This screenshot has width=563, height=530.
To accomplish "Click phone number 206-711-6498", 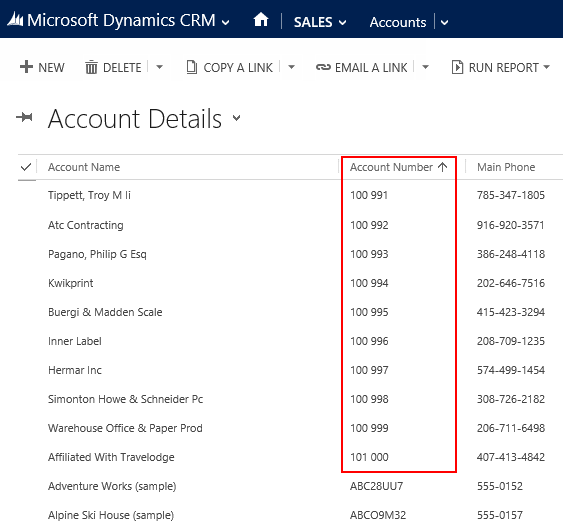I will (511, 428).
